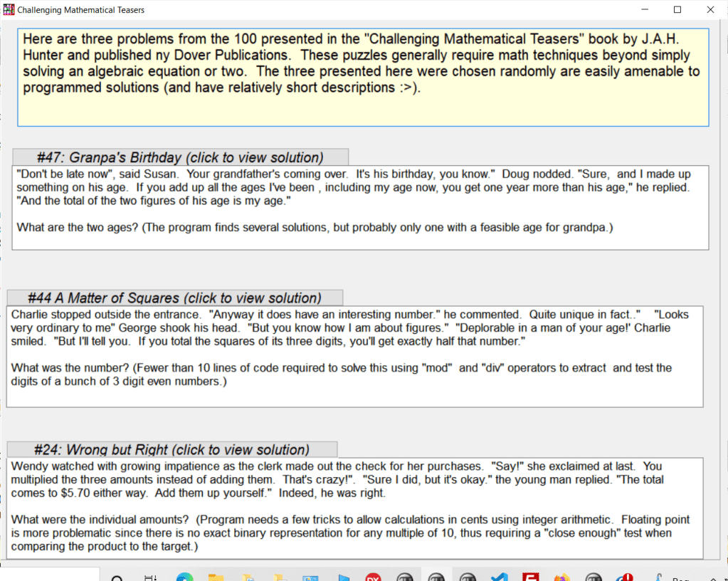This screenshot has width=728, height=581.
Task: Open Windows search from the taskbar
Action: (117, 576)
